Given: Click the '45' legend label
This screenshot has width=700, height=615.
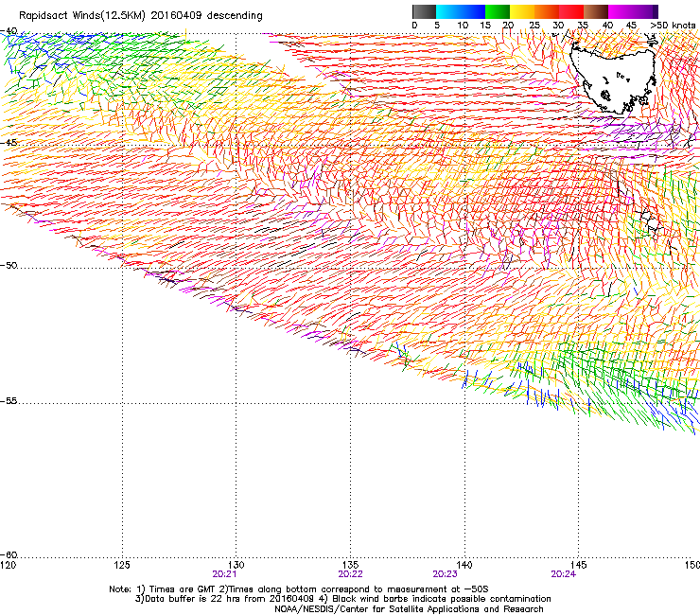Looking at the screenshot, I should [x=631, y=26].
